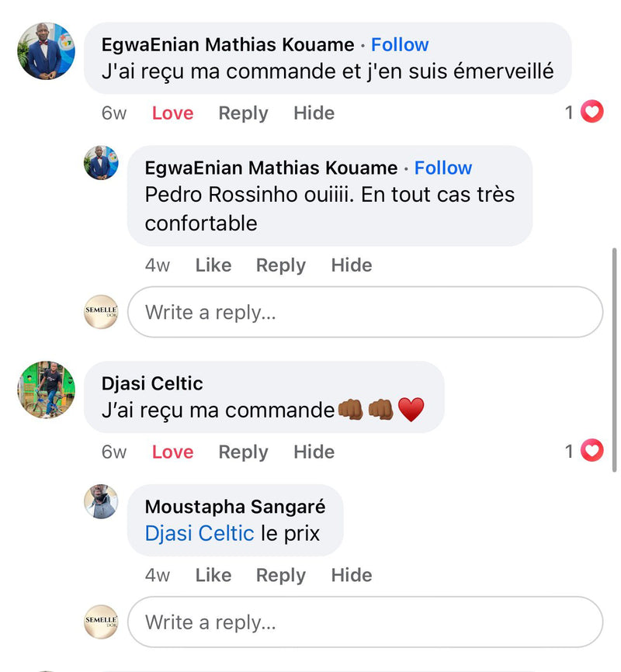Click Moustapha Sangaré's profile avatar
The height and width of the screenshot is (672, 621).
pyautogui.click(x=101, y=502)
